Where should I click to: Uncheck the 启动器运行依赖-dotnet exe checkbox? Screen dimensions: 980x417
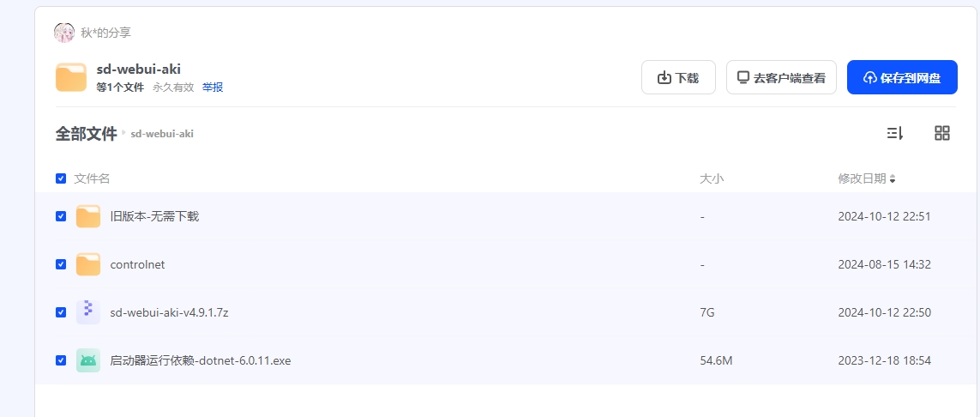pos(61,360)
